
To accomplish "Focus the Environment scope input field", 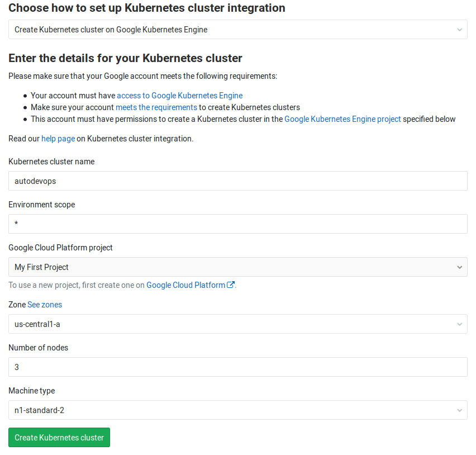I will click(x=237, y=224).
